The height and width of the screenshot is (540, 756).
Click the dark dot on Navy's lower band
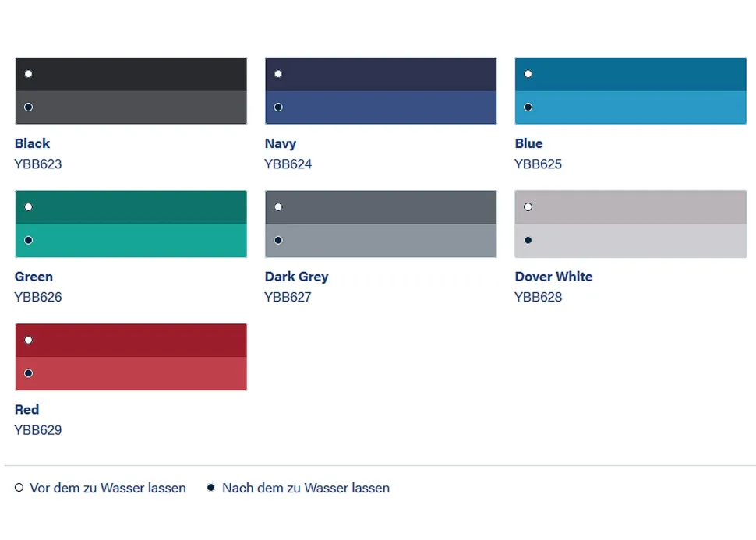pos(278,107)
